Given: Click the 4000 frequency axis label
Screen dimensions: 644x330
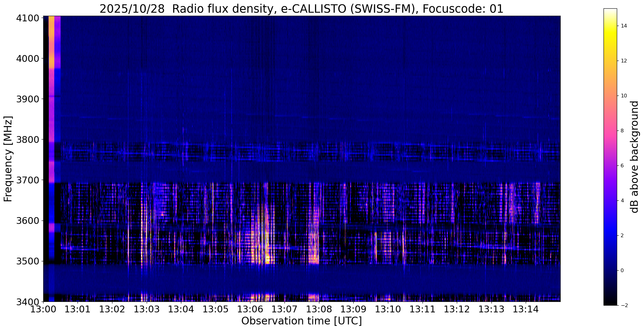Looking at the screenshot, I should point(27,58).
